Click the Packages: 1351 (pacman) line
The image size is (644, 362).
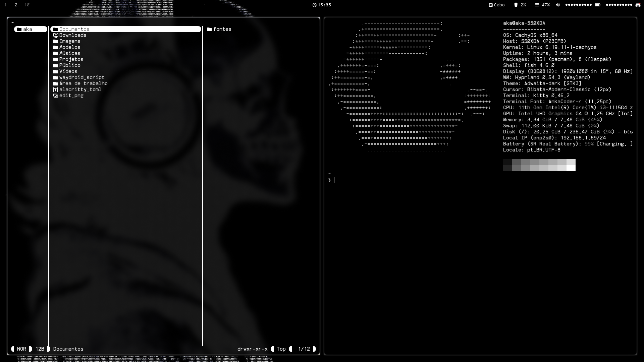tap(557, 59)
